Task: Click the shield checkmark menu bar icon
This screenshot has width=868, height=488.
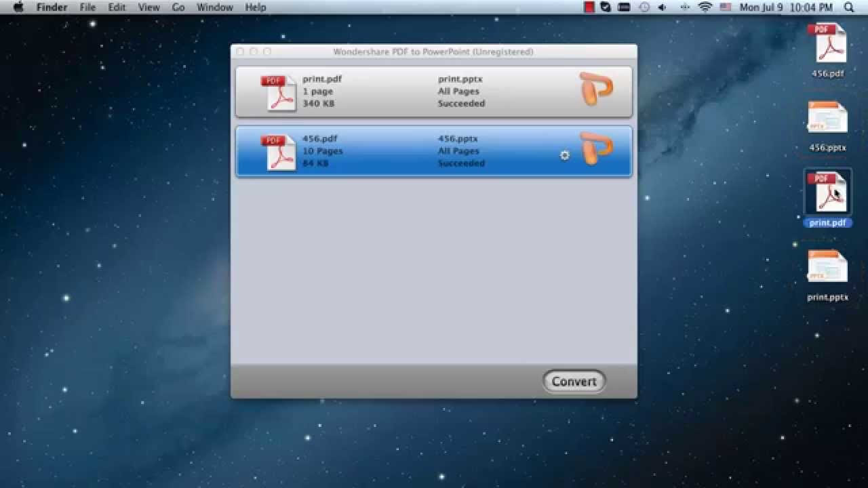Action: [x=606, y=7]
